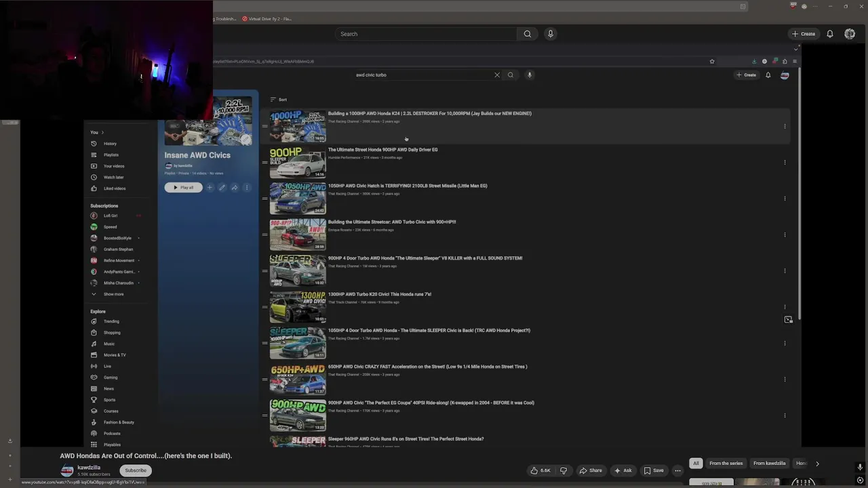
Task: Open the outer YouTube notifications bell
Action: point(829,34)
